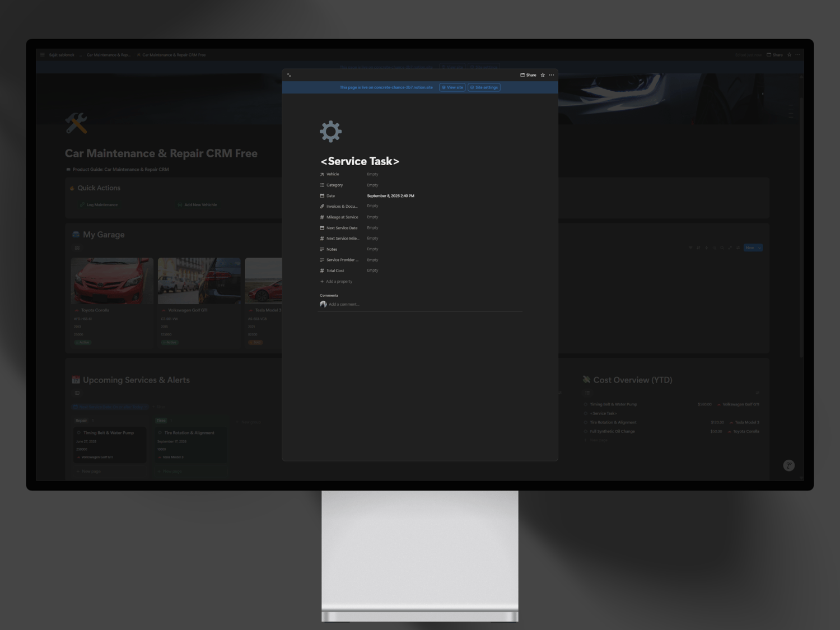Click the Mileage at Service empty field

click(x=372, y=217)
